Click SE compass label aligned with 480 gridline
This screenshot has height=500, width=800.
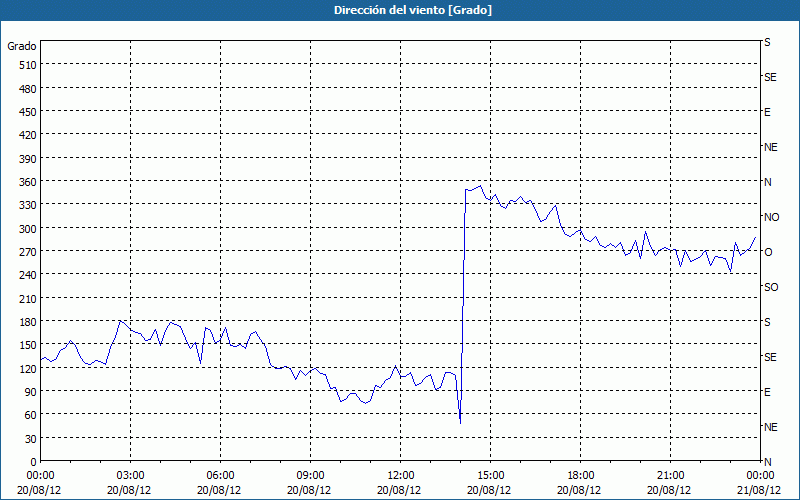770,77
